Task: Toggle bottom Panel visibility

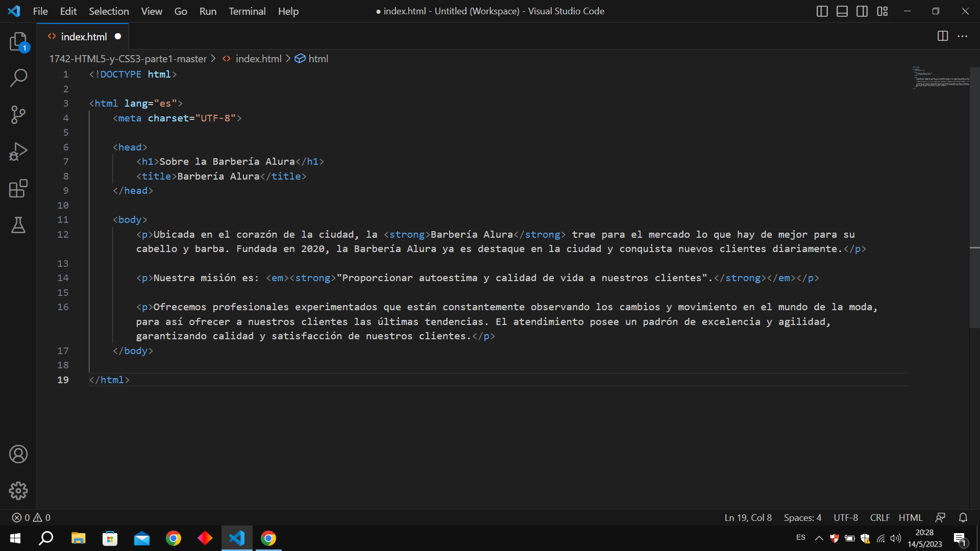Action: click(x=842, y=11)
